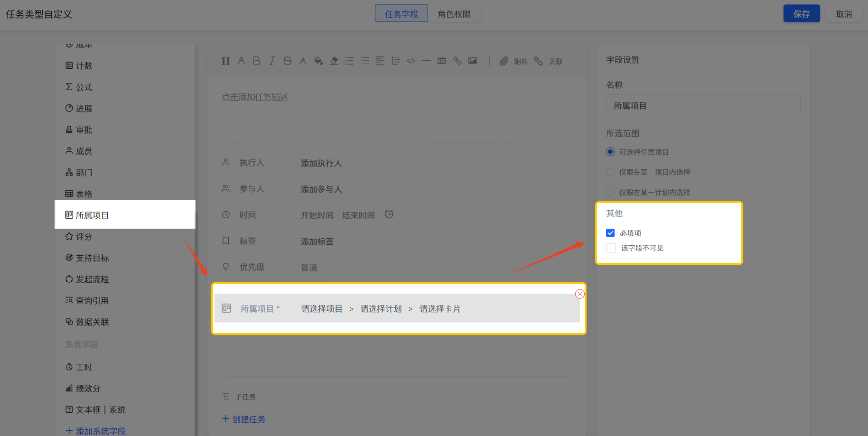Viewport: 868px width, 436px height.
Task: Insert a code block from the toolbar
Action: click(x=411, y=61)
